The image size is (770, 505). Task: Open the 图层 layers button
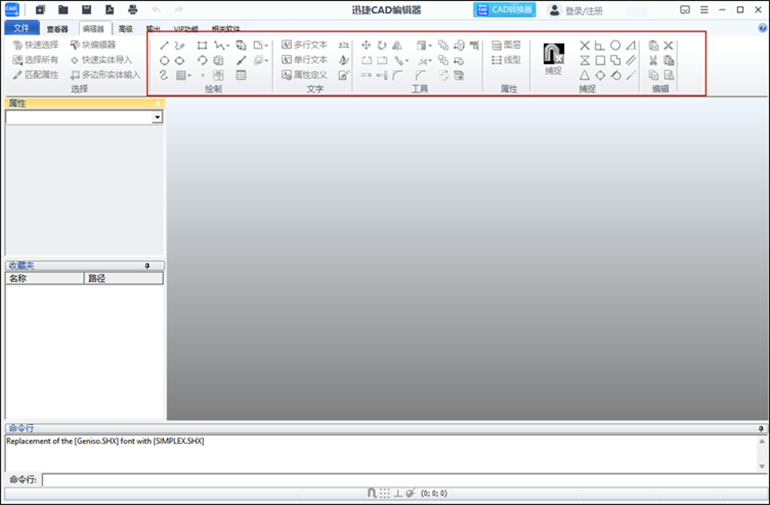point(506,45)
